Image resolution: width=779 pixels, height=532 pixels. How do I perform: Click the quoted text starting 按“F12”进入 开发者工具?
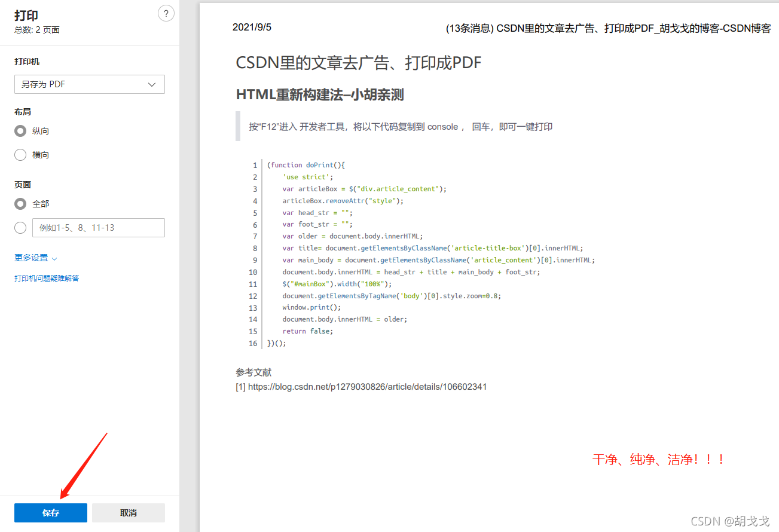click(x=401, y=127)
